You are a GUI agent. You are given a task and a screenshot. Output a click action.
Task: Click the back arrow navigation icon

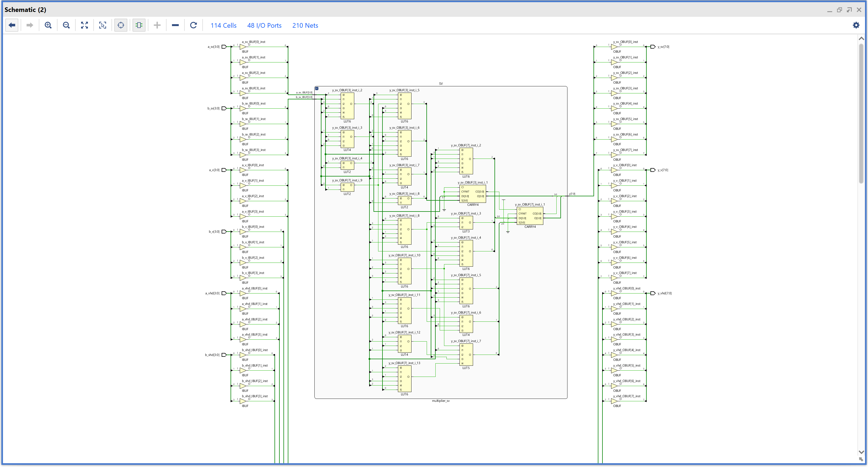(12, 25)
